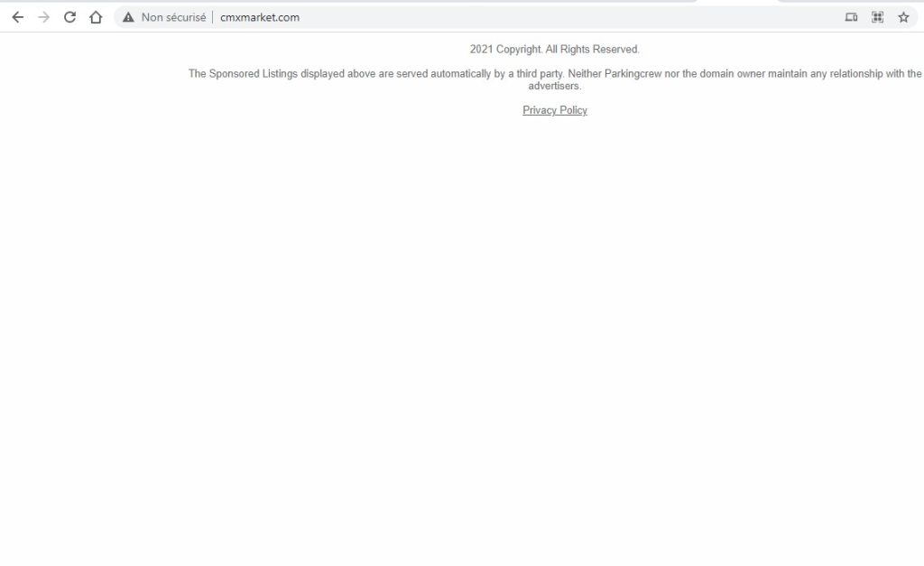
Task: Select the cmxmarket.com URL text
Action: click(260, 18)
